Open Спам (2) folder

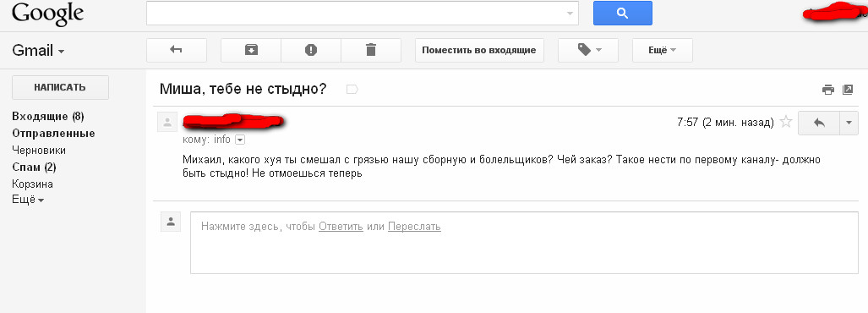click(34, 167)
